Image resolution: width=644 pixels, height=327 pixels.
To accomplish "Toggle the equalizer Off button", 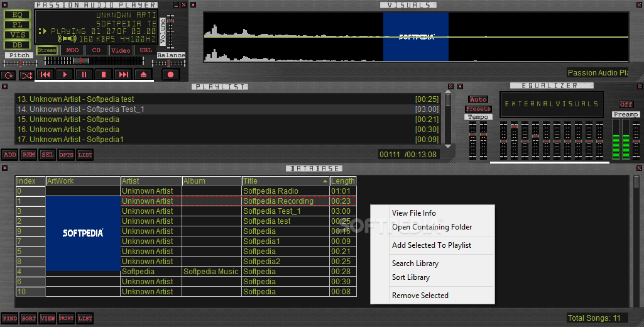I will (626, 104).
